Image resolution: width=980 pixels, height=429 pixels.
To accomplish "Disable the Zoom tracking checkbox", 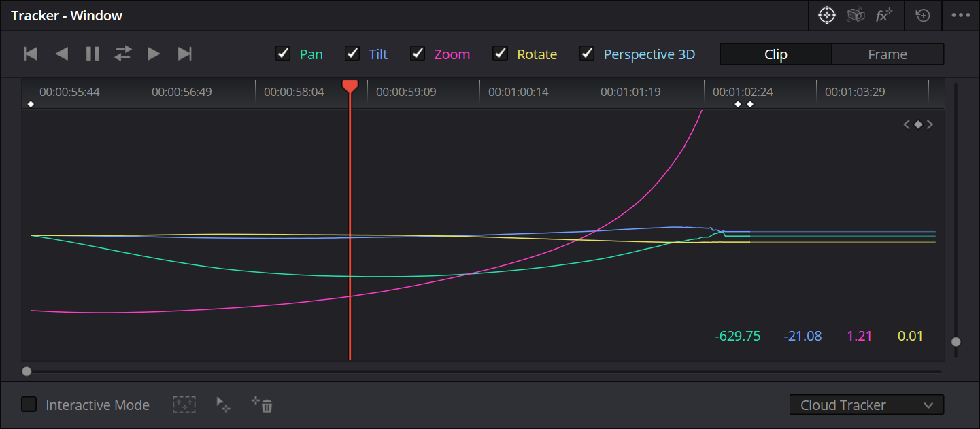I will pos(418,54).
